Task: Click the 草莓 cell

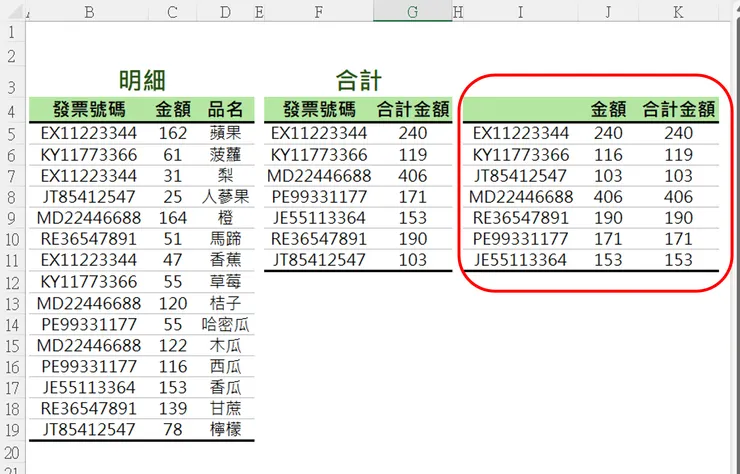Action: (225, 282)
